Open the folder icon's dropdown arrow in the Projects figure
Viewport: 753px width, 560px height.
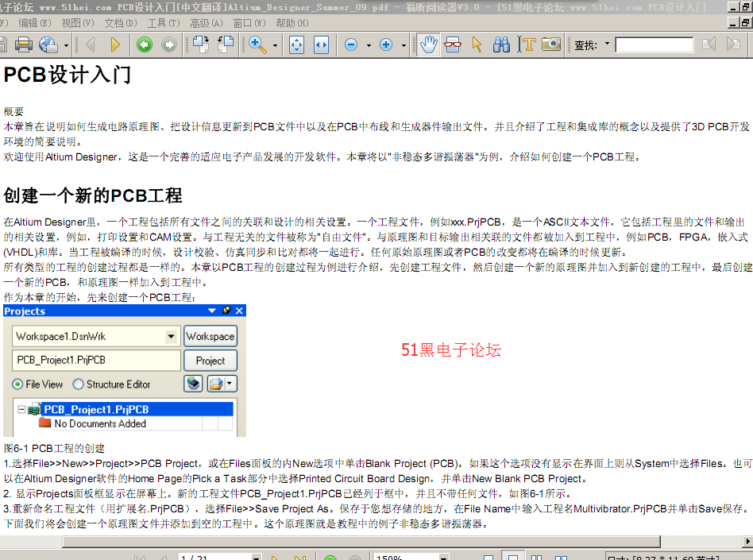point(230,384)
